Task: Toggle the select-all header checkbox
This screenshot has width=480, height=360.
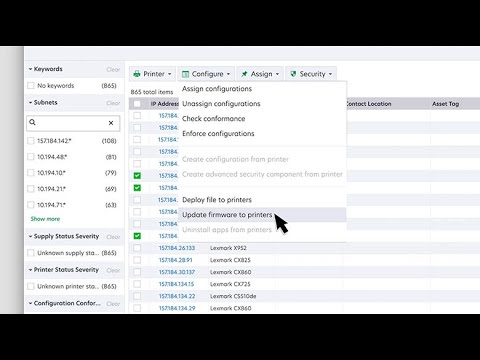Action: point(137,104)
